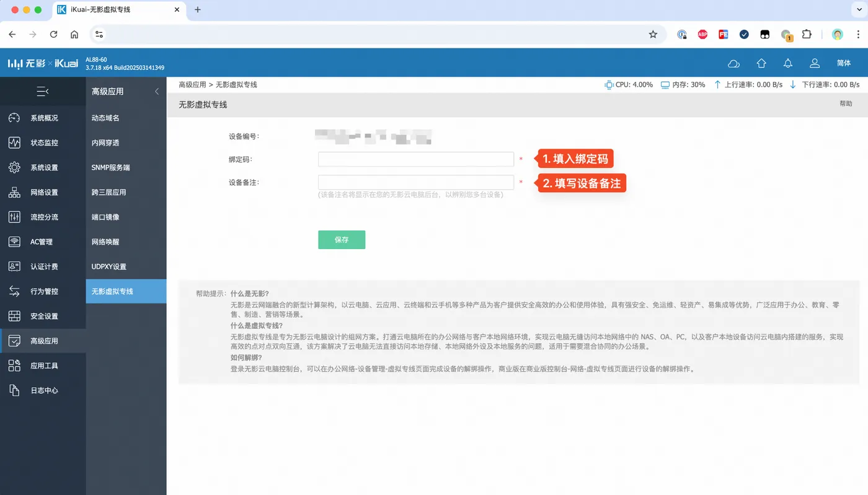The height and width of the screenshot is (495, 868).
Task: Click the cloud icon in the blue header
Action: click(733, 63)
